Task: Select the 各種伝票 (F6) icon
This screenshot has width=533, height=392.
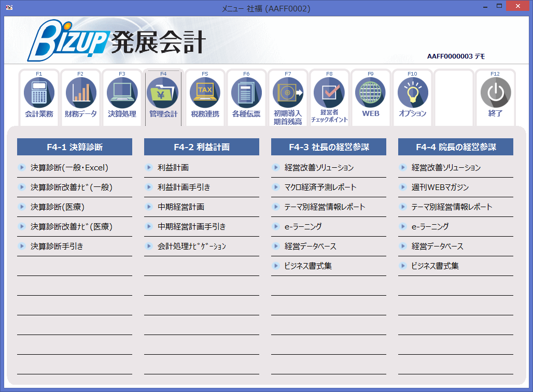Action: pyautogui.click(x=247, y=96)
